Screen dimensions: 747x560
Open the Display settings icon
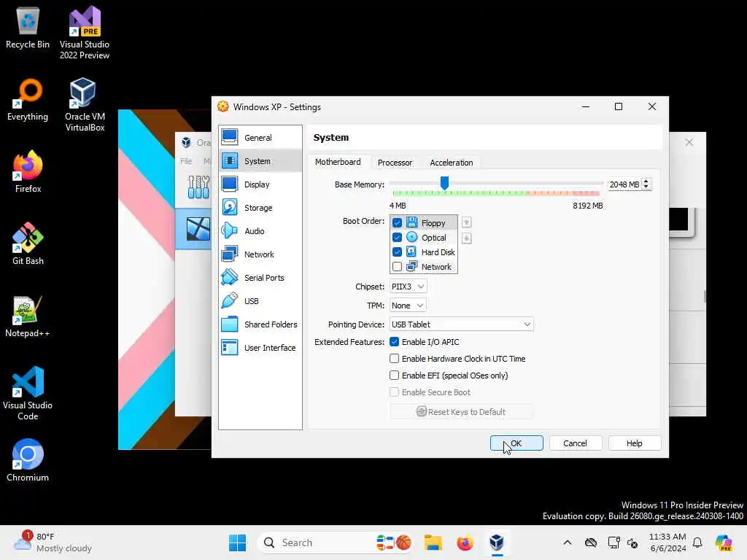point(230,184)
